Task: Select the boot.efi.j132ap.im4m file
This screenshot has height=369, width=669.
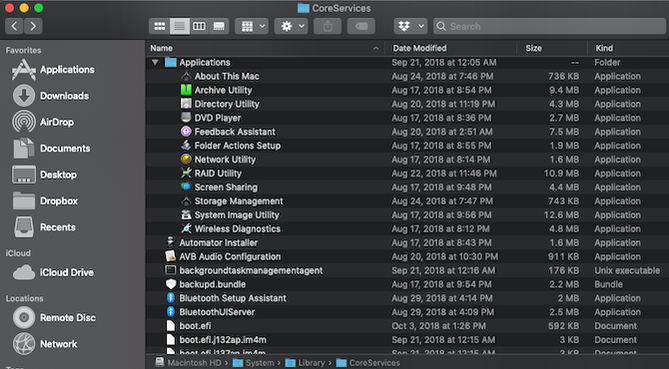Action: coord(223,340)
